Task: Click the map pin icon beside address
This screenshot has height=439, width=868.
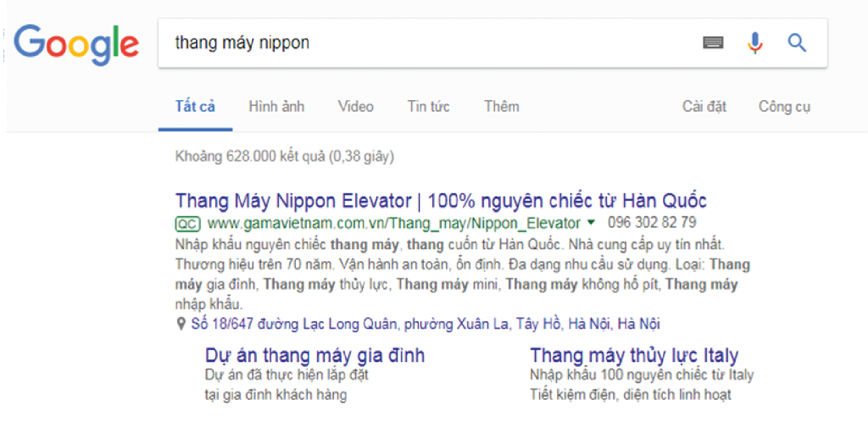Action: click(x=181, y=324)
